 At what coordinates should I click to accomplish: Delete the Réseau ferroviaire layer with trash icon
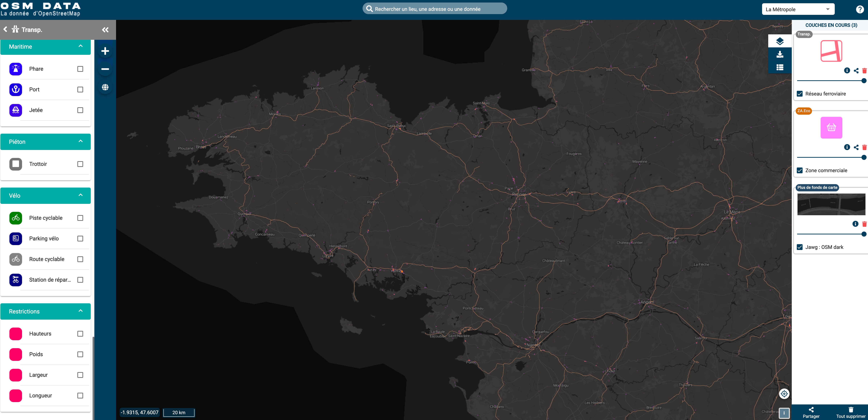(x=864, y=71)
